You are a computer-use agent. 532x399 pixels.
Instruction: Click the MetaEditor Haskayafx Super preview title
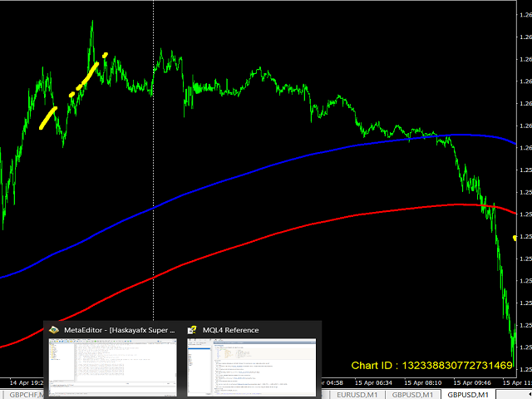coord(120,330)
